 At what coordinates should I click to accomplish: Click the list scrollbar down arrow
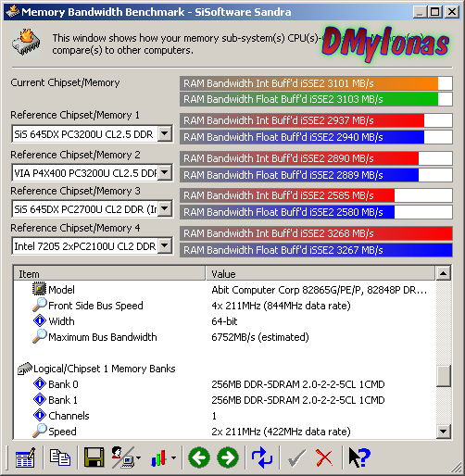(x=444, y=431)
